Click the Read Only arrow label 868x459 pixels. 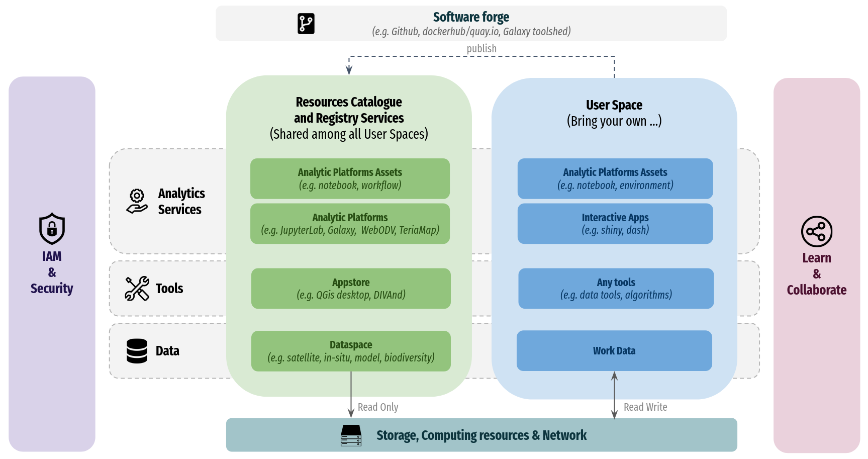(x=378, y=407)
